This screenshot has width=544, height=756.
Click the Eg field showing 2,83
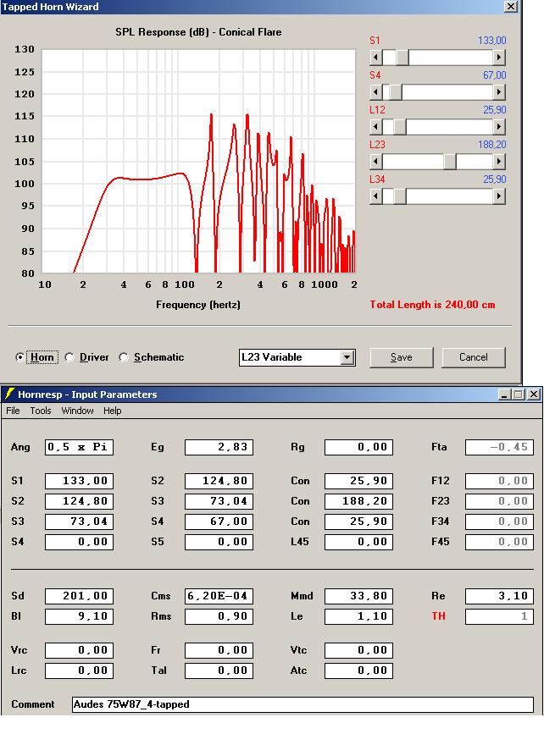point(219,447)
